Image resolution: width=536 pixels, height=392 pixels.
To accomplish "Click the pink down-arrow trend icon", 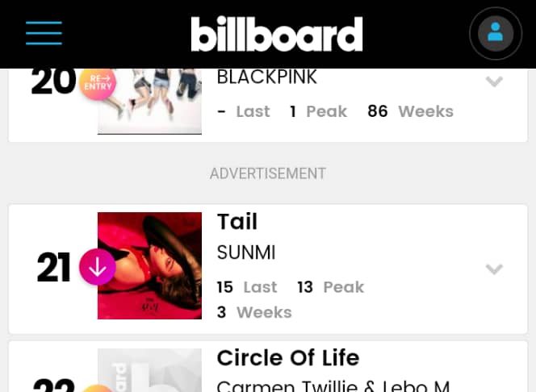I will click(x=97, y=267).
